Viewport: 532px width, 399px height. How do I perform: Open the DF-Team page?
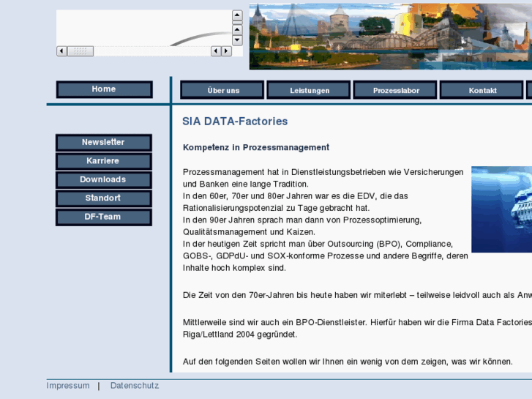[x=104, y=217]
